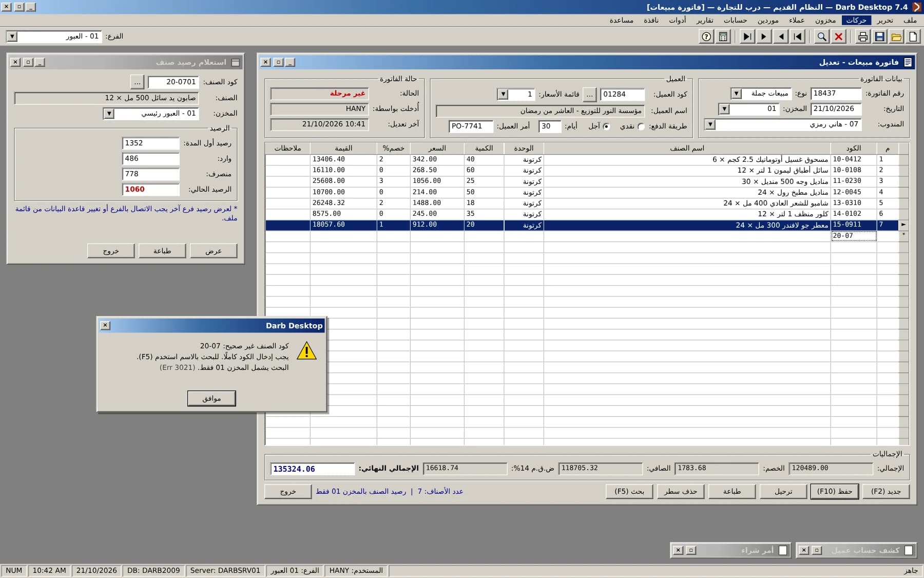The image size is (924, 578).
Task: Open المخزن dropdown in stock inquiry window
Action: pos(108,114)
